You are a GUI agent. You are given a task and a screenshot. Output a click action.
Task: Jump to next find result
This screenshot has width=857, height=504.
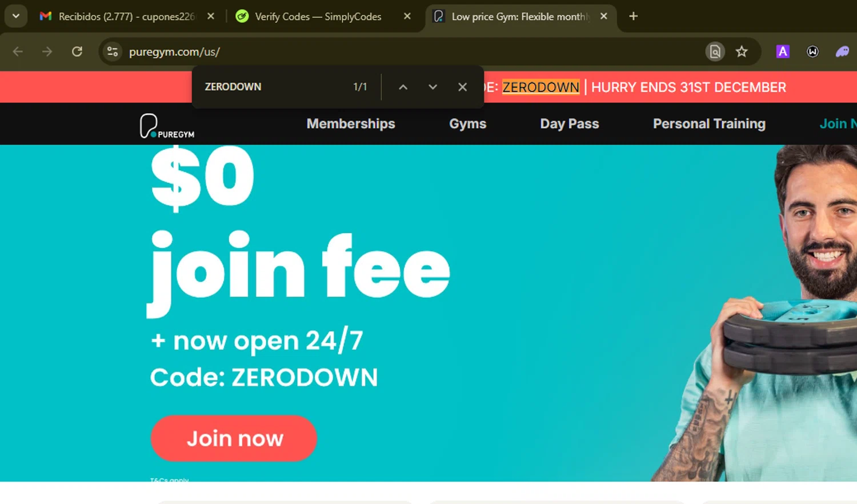[432, 87]
